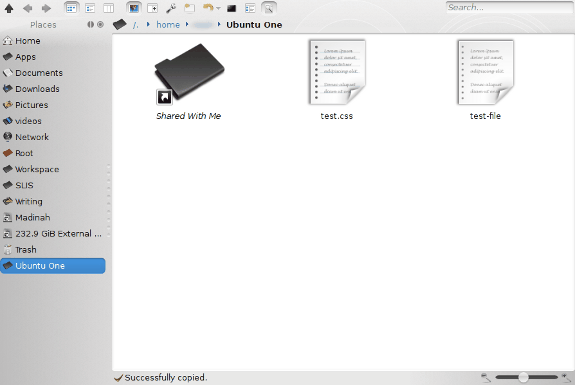Open Apps in the Places sidebar

click(53, 57)
